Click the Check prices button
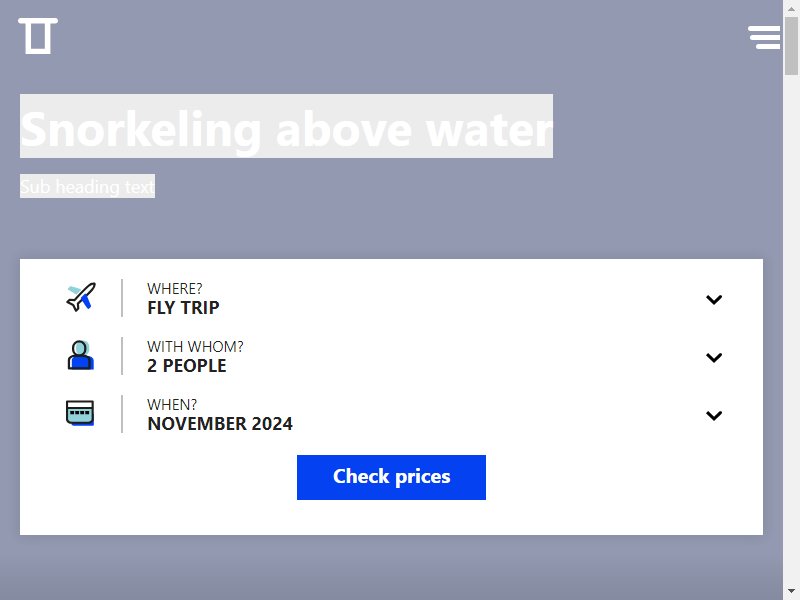 [x=391, y=477]
